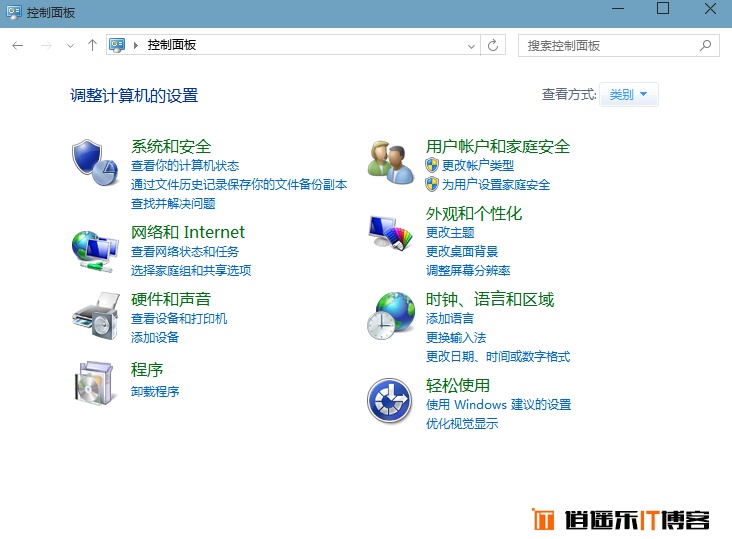Image resolution: width=732 pixels, height=539 pixels.
Task: Close the Control Panel window
Action: 710,8
